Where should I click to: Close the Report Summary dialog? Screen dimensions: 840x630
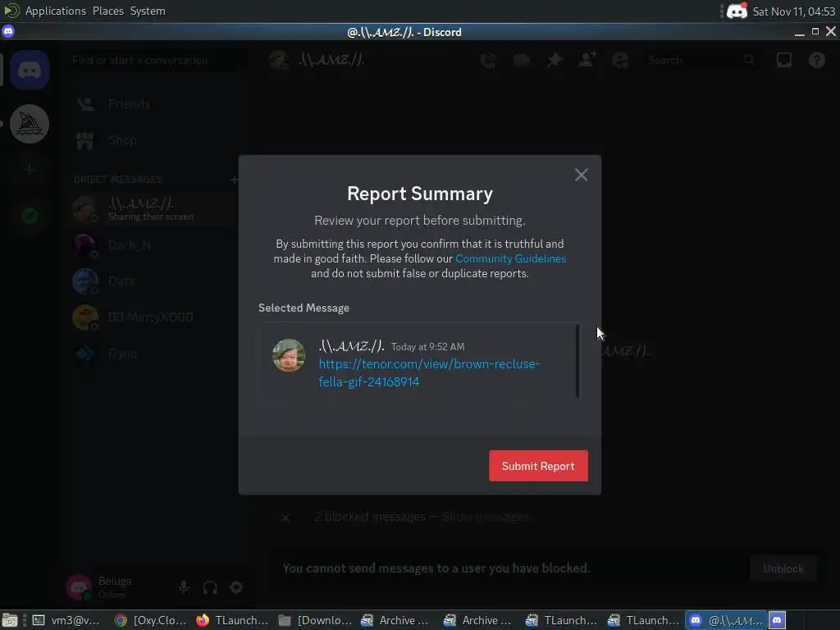point(582,175)
